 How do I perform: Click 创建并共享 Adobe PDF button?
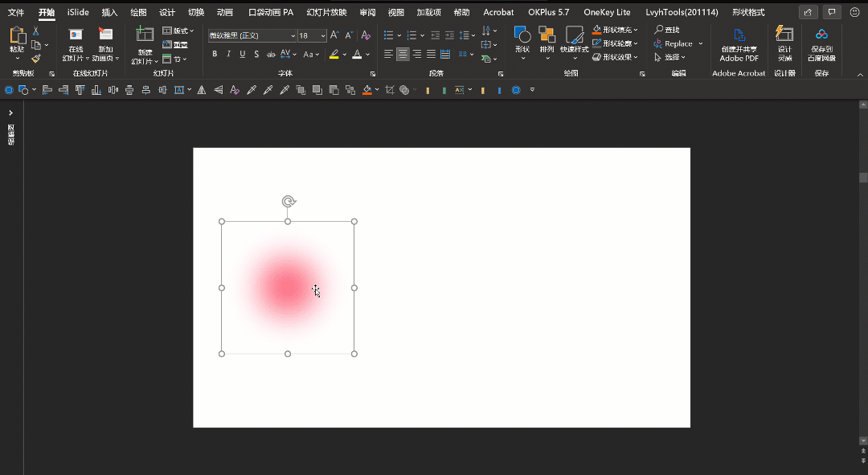click(739, 44)
